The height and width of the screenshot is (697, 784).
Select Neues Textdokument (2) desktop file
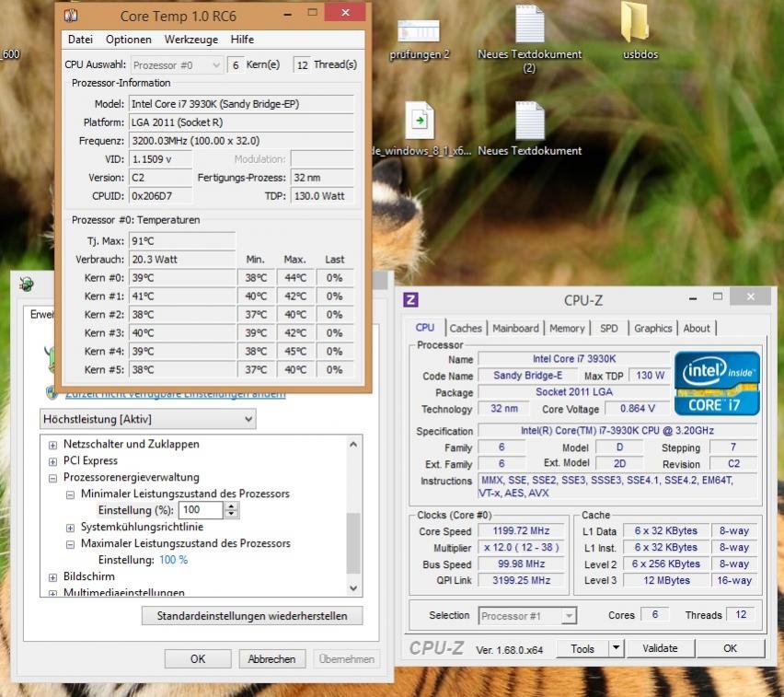[529, 39]
